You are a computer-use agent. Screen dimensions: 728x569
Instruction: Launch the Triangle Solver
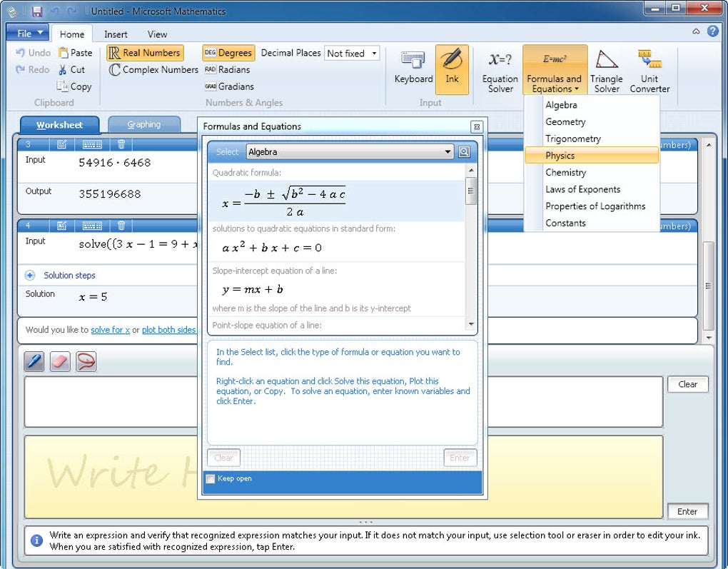[x=607, y=71]
